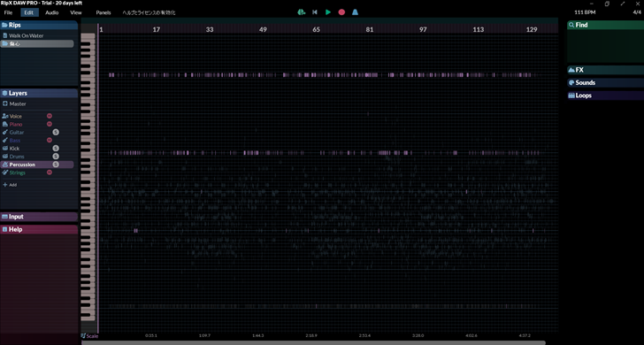Click the 4/4 time signature display
The width and height of the screenshot is (644, 345).
(637, 12)
